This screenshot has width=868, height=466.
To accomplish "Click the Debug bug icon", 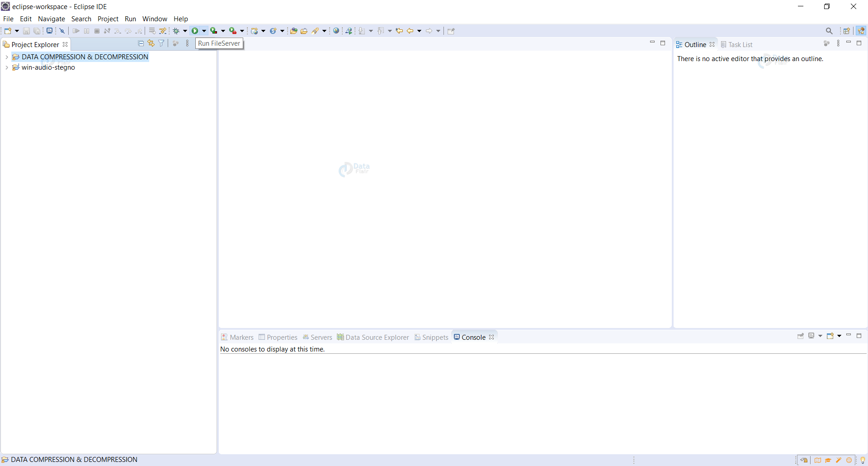I will pyautogui.click(x=176, y=31).
